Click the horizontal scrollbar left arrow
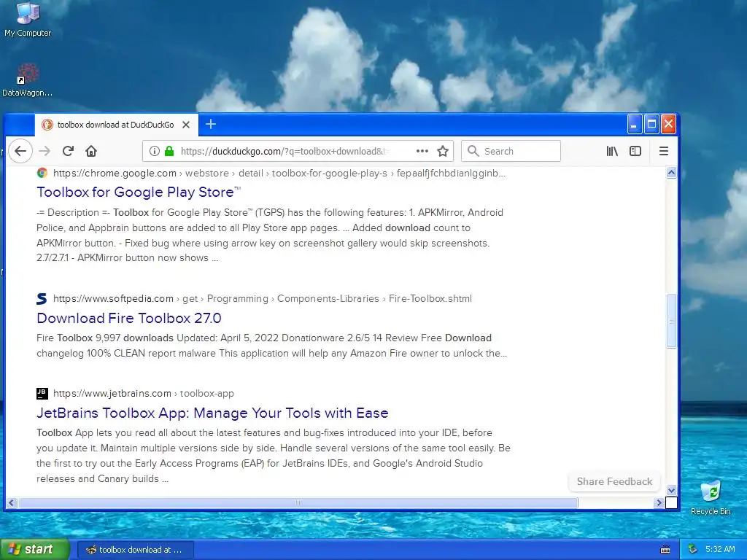This screenshot has height=560, width=747. click(12, 502)
